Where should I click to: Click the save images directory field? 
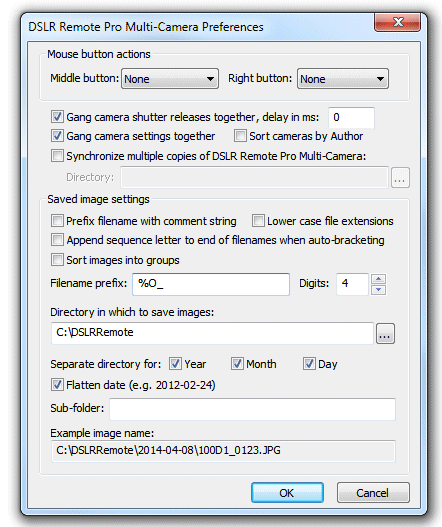click(x=212, y=333)
